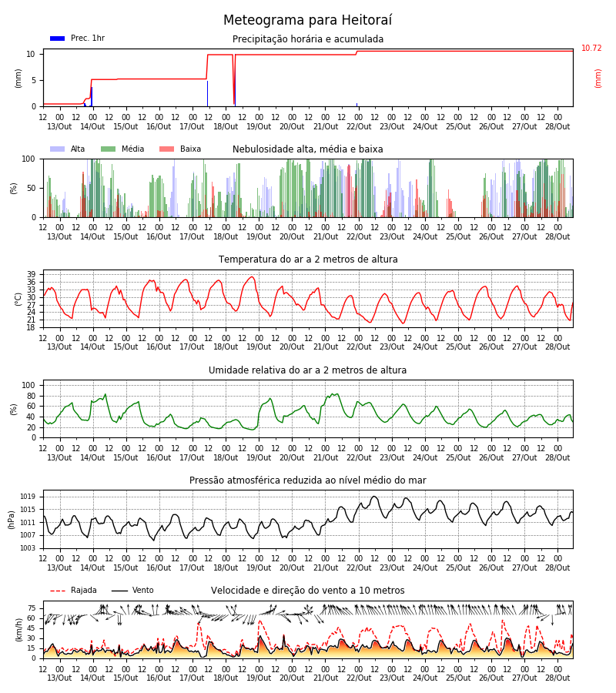
Task: Click the Temperatura do ar chart title
Action: click(308, 259)
